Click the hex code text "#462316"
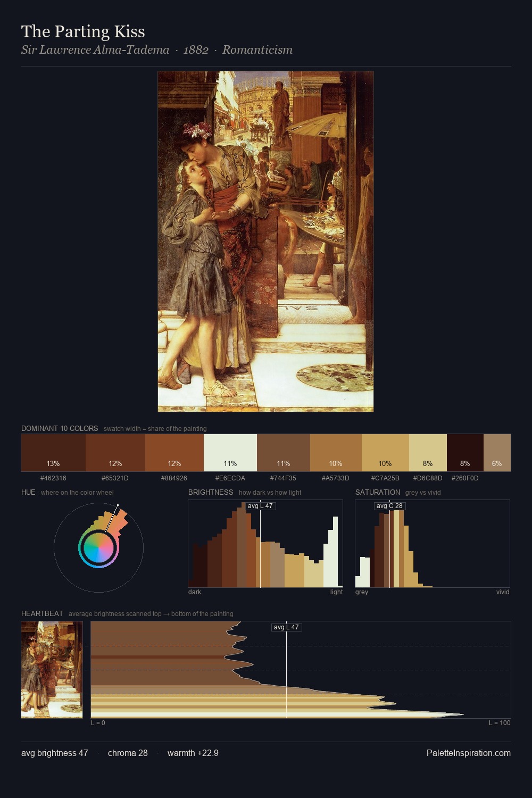Viewport: 532px width, 798px height. pyautogui.click(x=53, y=478)
